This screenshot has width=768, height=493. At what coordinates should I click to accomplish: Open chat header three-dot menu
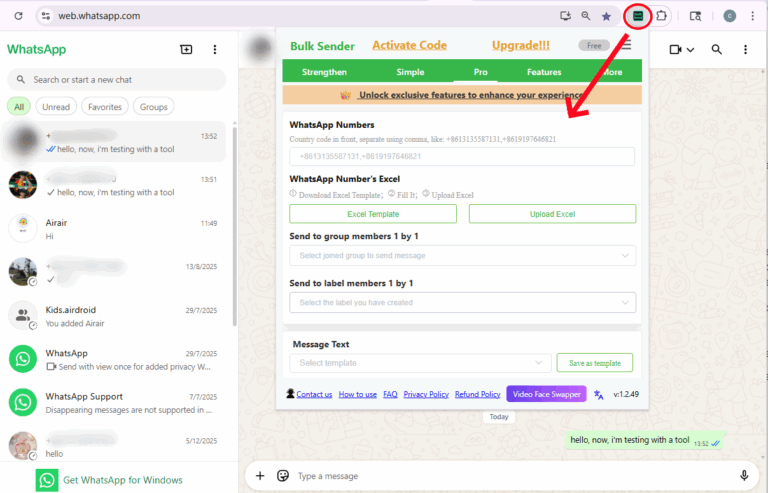click(x=745, y=49)
